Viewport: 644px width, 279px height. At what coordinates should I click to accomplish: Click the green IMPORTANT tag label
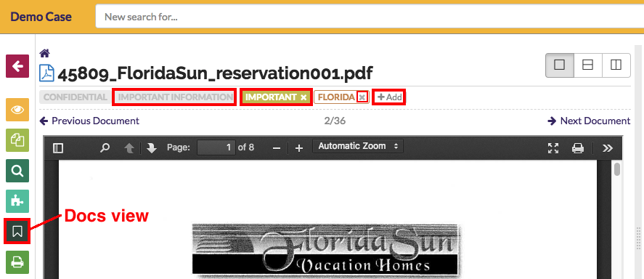pyautogui.click(x=271, y=97)
